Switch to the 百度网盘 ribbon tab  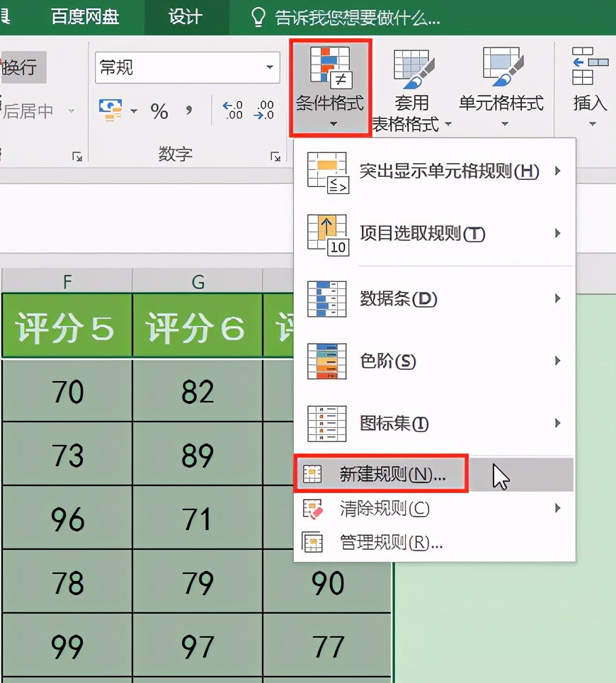[x=86, y=17]
